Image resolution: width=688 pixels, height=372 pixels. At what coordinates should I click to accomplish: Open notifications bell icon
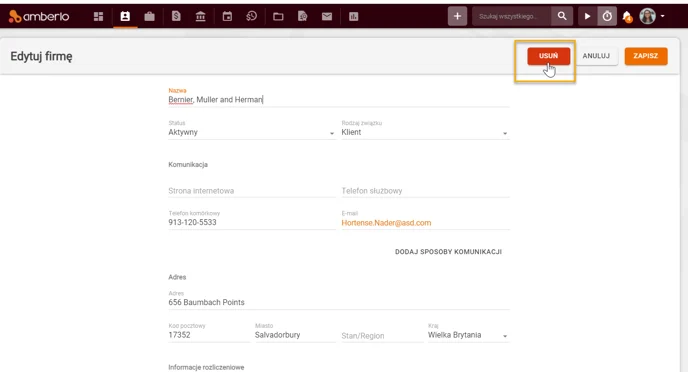pyautogui.click(x=627, y=17)
